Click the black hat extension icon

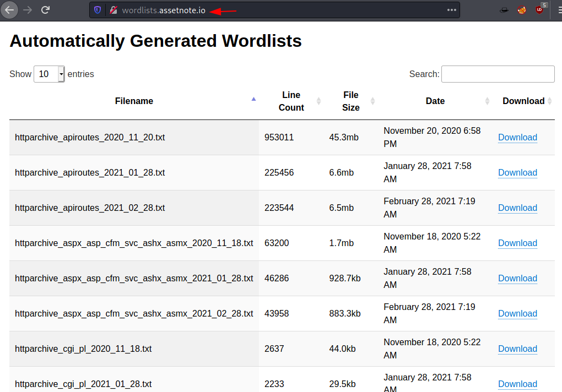[504, 10]
